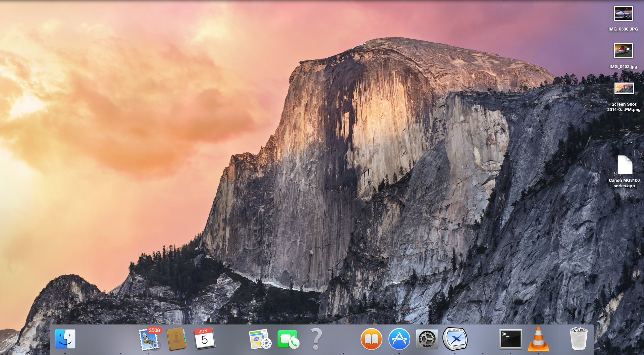Open the Calendar icon showing Jun 5

click(204, 339)
